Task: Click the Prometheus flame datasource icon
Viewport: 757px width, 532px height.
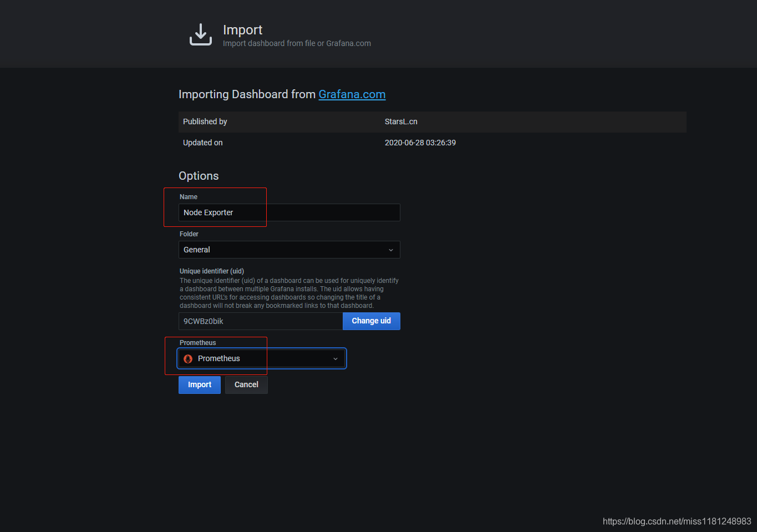Action: click(x=188, y=359)
